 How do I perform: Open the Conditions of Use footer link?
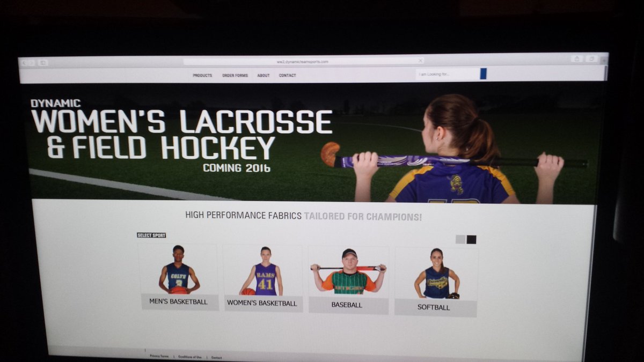click(x=190, y=357)
